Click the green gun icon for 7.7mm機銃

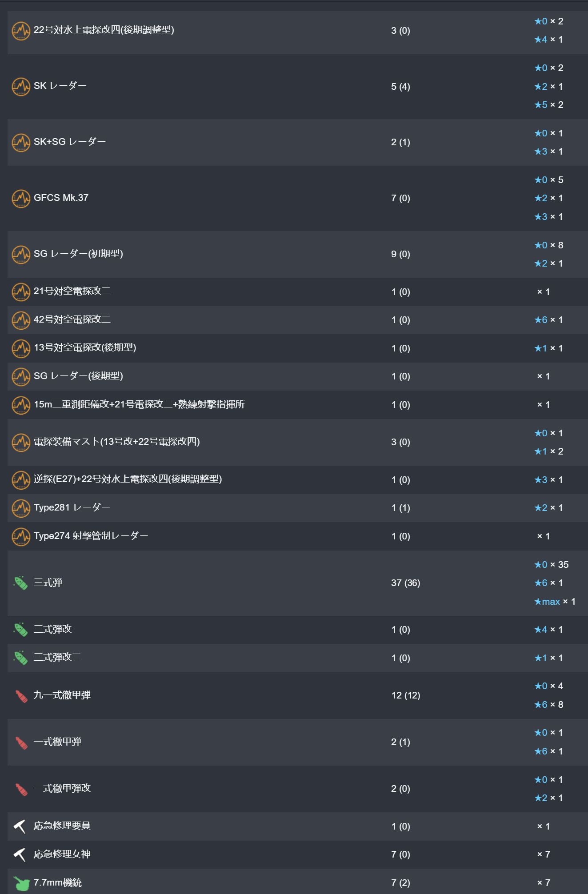coord(21,883)
